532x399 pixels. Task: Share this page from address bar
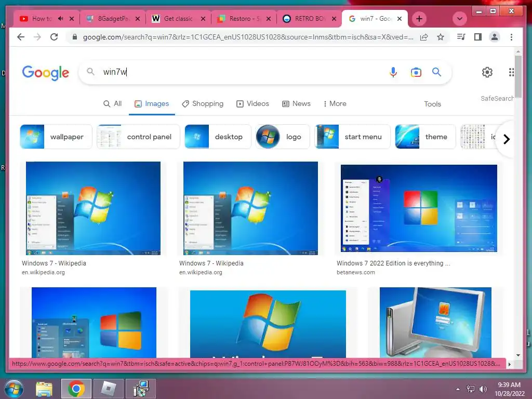424,37
